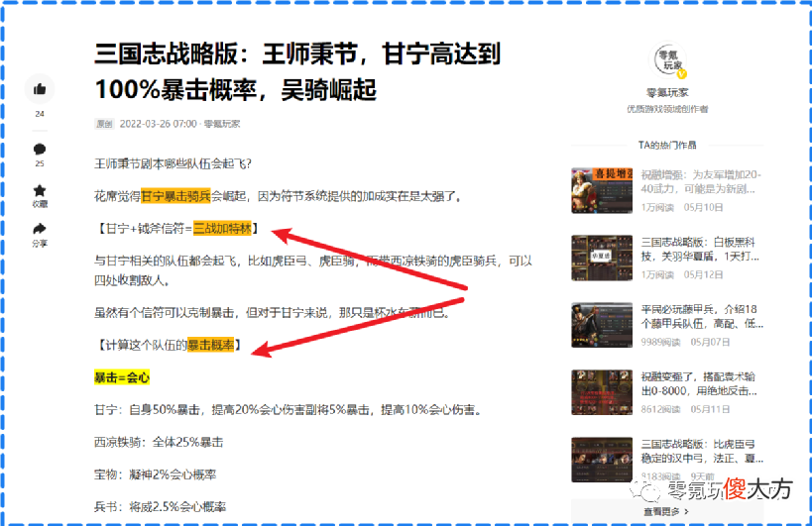812x526 pixels.
Task: Click the question 王师秉节剧本哪些队伍会起飞?
Action: tap(173, 164)
